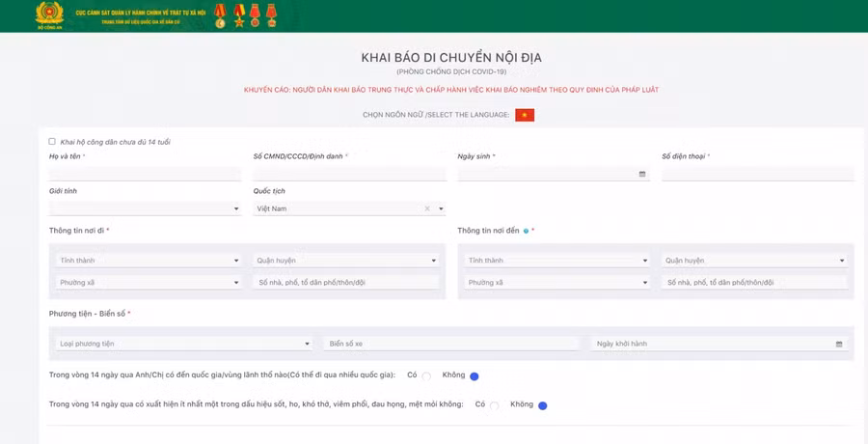Open destination Tỉnh thành dropdown

pyautogui.click(x=556, y=261)
